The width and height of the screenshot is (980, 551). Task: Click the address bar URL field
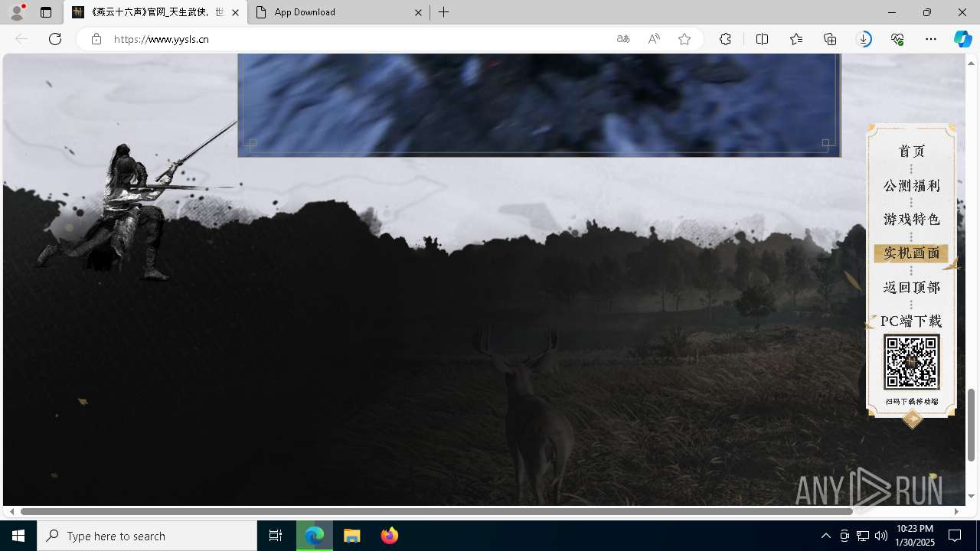pos(360,39)
